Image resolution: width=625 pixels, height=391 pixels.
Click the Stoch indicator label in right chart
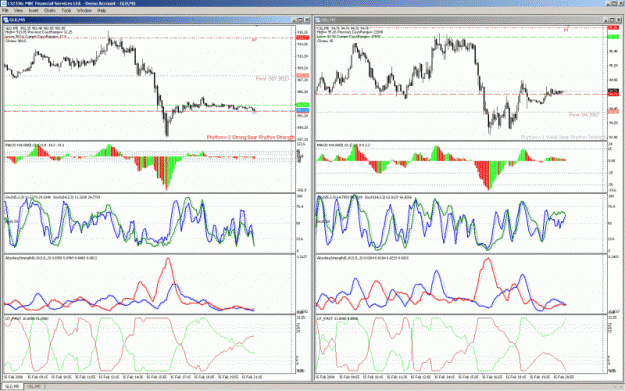[x=364, y=197]
